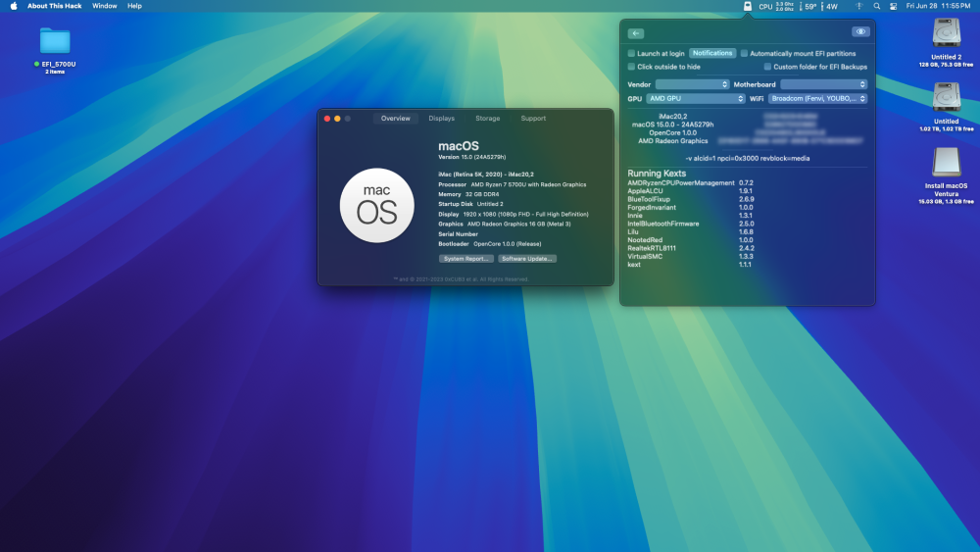Click the macOS logo in About This Hack
This screenshot has width=980, height=552.
click(377, 205)
